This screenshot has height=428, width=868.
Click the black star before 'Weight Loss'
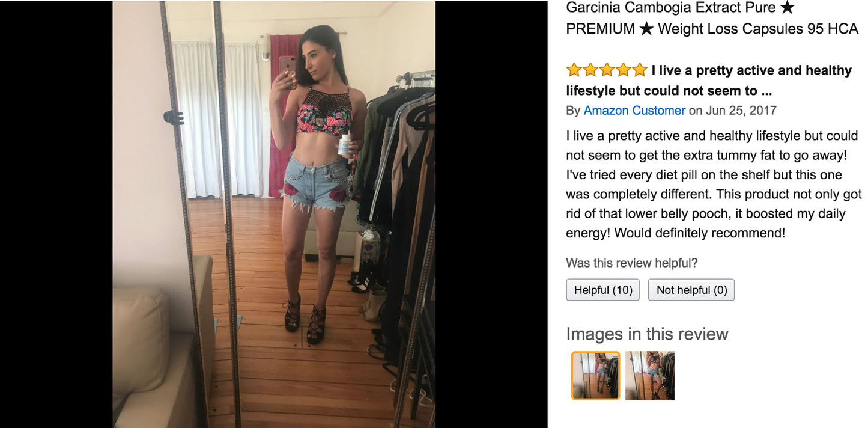click(x=646, y=29)
